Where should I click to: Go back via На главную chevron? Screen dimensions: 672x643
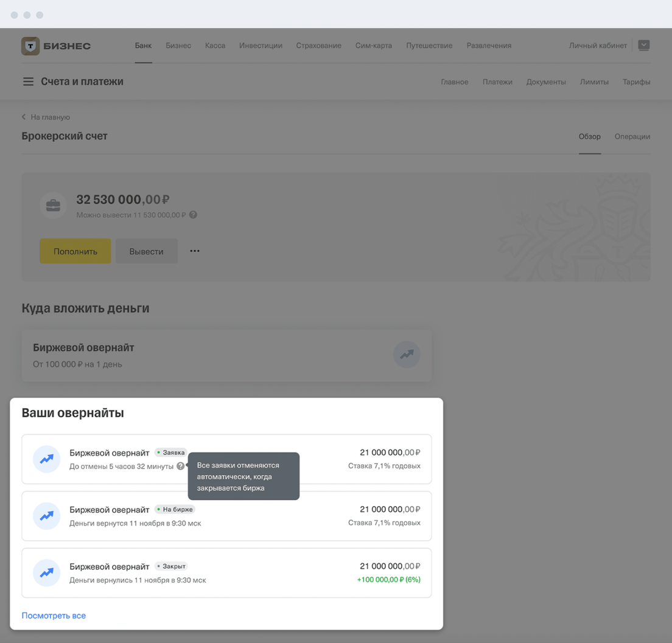pos(24,117)
